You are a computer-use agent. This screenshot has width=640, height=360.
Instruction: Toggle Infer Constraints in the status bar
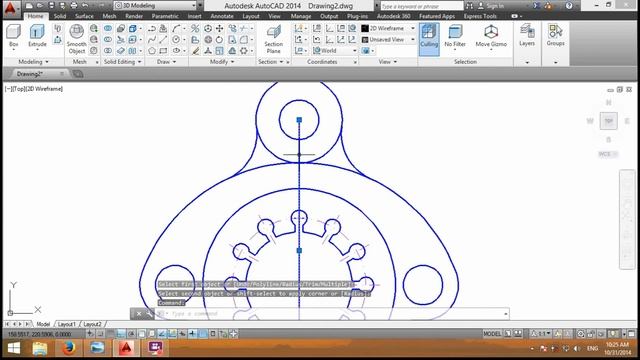pyautogui.click(x=90, y=334)
